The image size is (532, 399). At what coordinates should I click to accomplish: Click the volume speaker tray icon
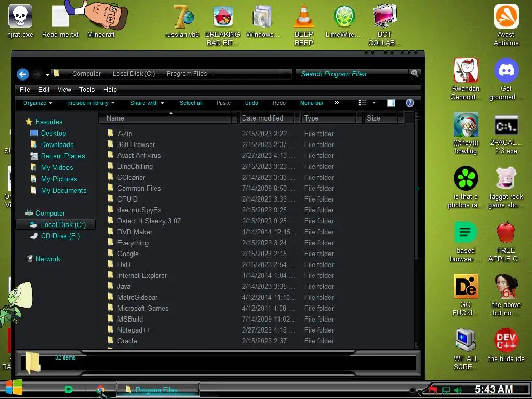[x=458, y=390]
